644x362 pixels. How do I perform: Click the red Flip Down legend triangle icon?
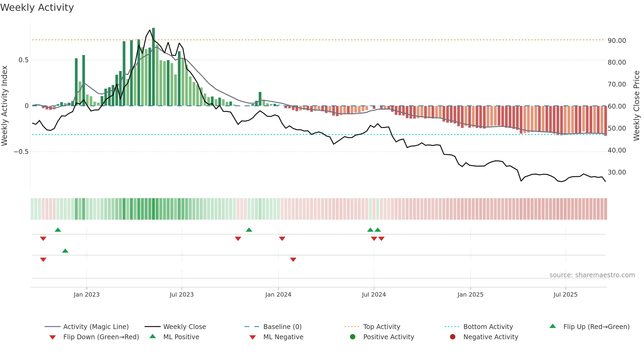click(x=53, y=337)
